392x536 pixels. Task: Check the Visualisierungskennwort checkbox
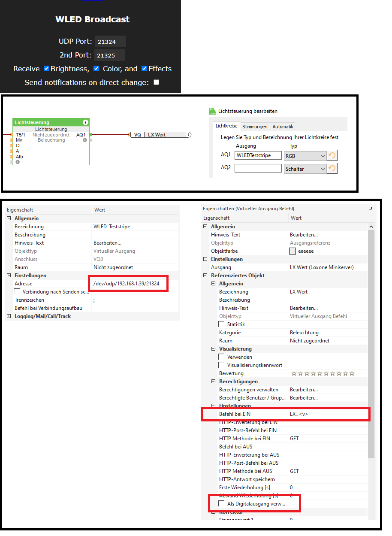click(222, 365)
